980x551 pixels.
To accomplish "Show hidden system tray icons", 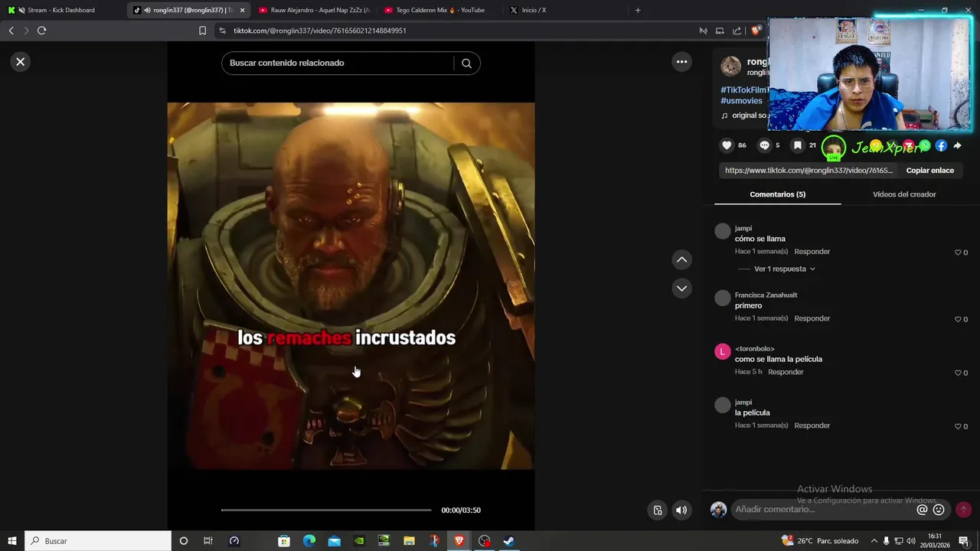I will [x=874, y=541].
